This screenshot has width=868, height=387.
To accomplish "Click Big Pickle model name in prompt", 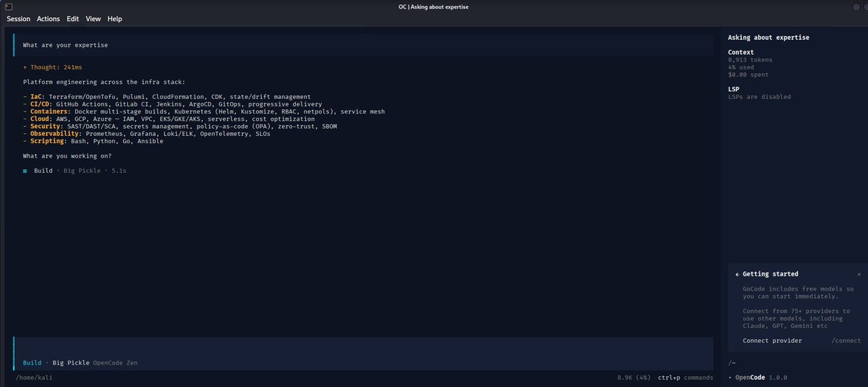I will coord(71,362).
